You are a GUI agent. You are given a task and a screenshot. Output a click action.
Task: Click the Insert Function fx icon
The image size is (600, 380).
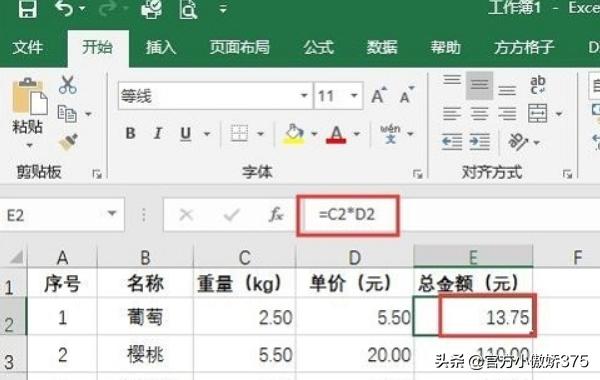276,215
